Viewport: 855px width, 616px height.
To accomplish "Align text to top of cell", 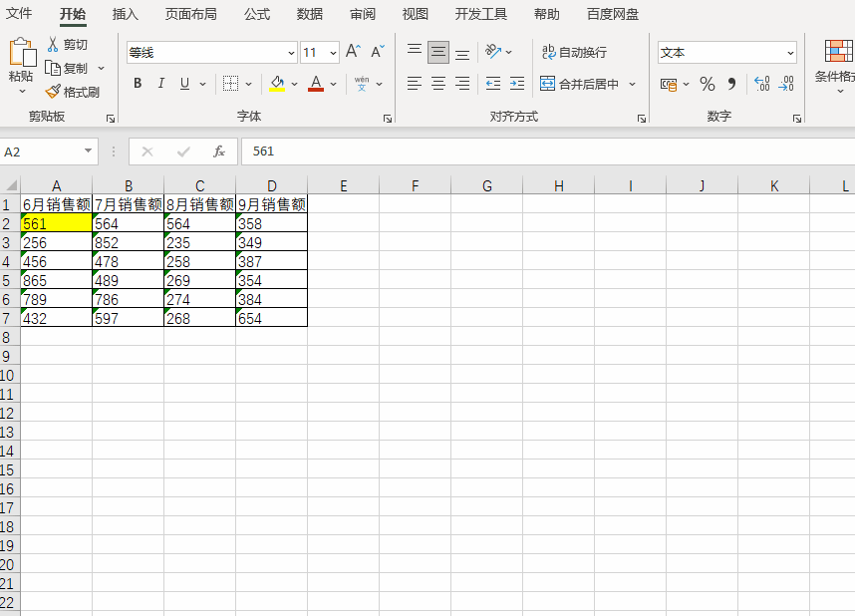I will pos(415,52).
